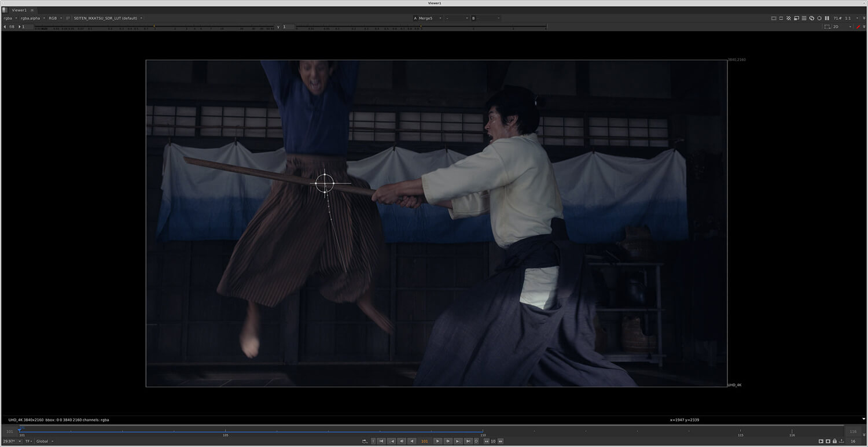Jump to the last frame
This screenshot has width=868, height=447.
pyautogui.click(x=468, y=441)
